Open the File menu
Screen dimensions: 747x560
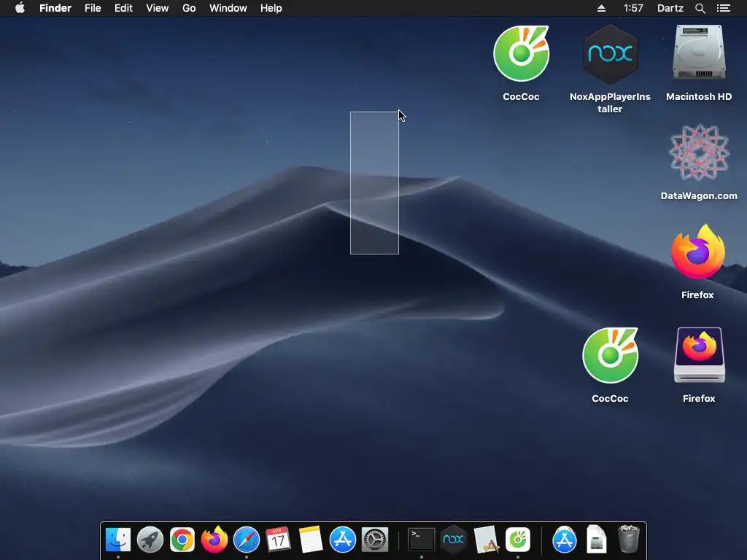93,8
